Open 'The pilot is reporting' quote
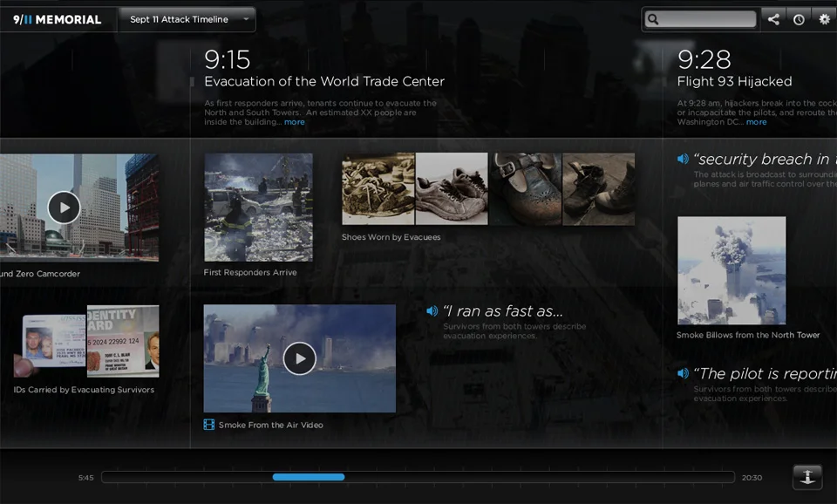837x504 pixels. 765,374
